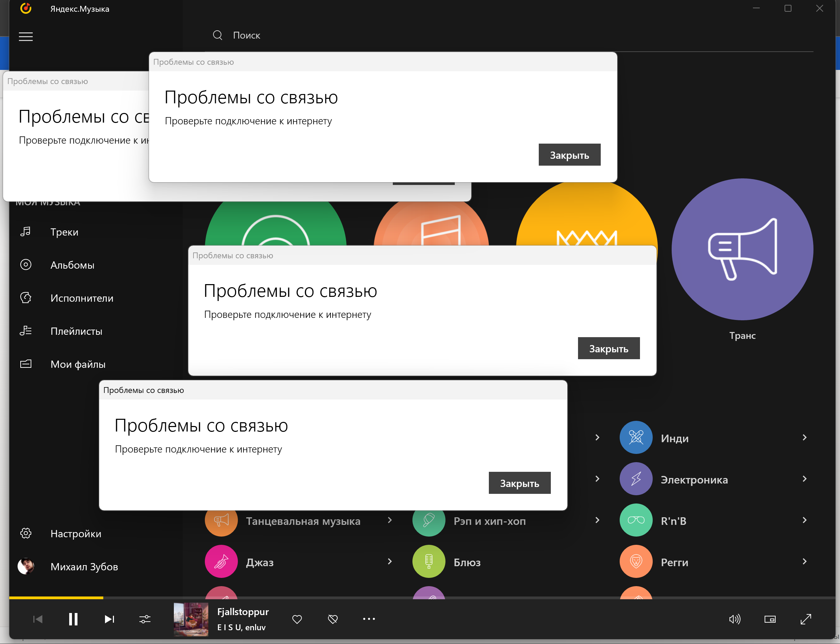Click the Джаз trumpet icon
Screen dimensions: 840x644
[x=221, y=562]
